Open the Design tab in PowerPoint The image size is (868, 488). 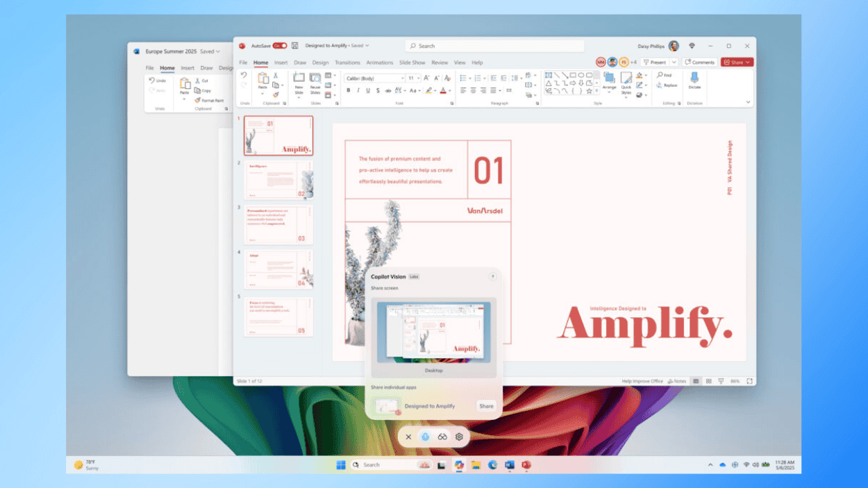pos(319,62)
